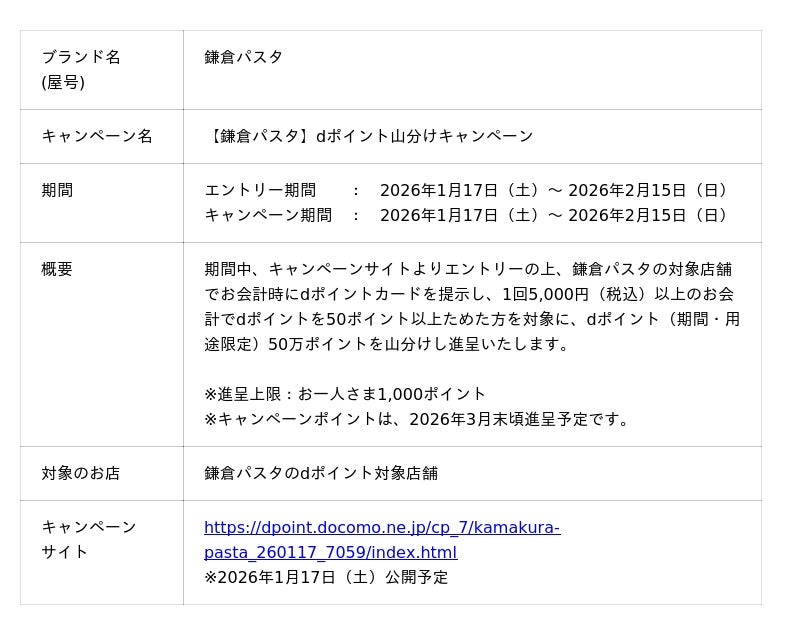Click the "50万ポイントを山分けし進呈いたします" overview line
The image size is (800, 635).
tap(387, 344)
